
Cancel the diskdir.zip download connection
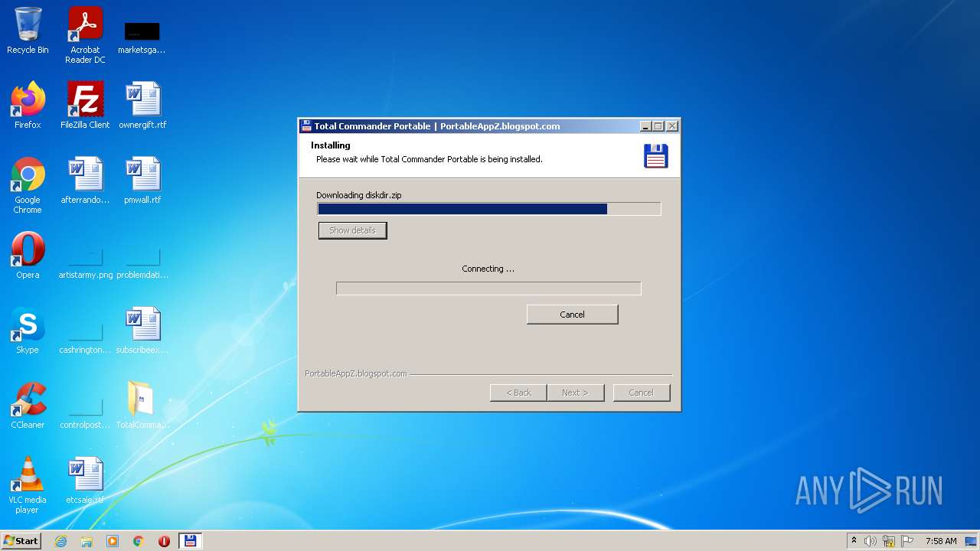572,315
